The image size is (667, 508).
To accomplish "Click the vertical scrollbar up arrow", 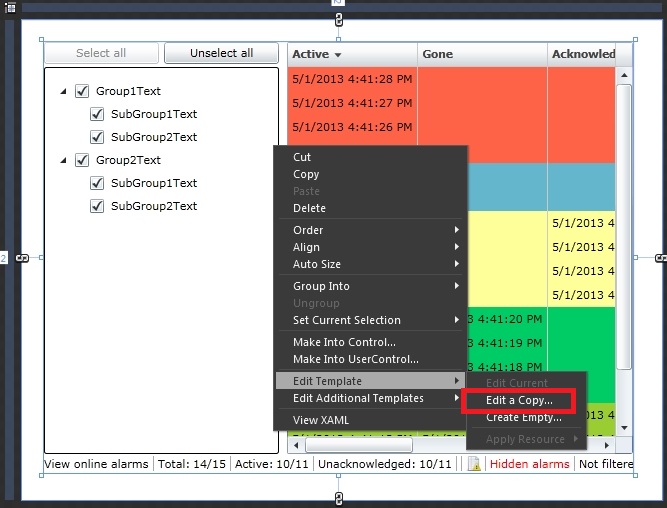I will coord(624,75).
